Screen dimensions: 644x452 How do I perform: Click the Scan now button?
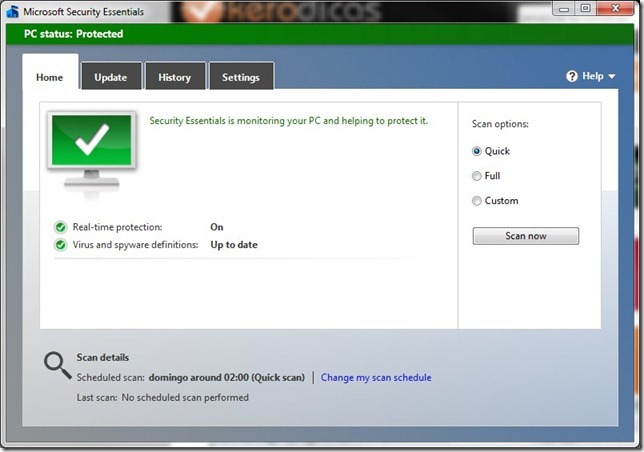526,236
